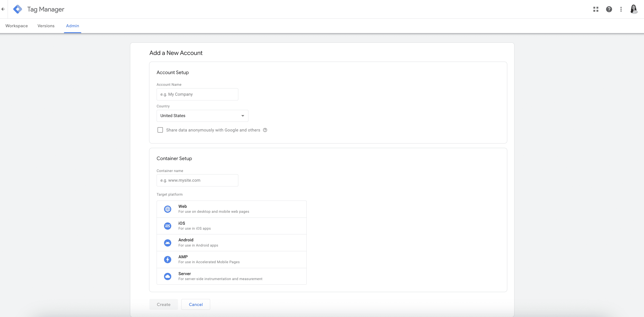
Task: Focus the Account Name input field
Action: [x=197, y=94]
